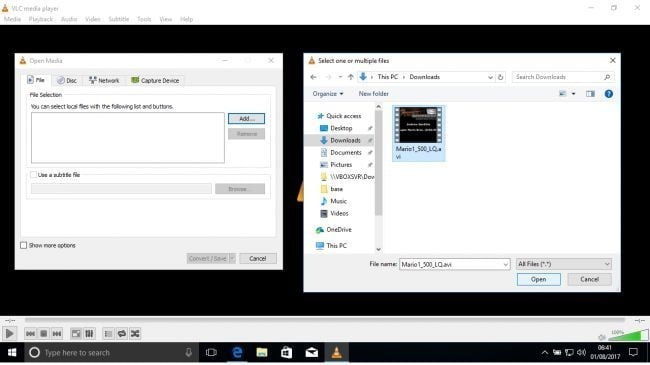Open the Video menu

pyautogui.click(x=92, y=19)
